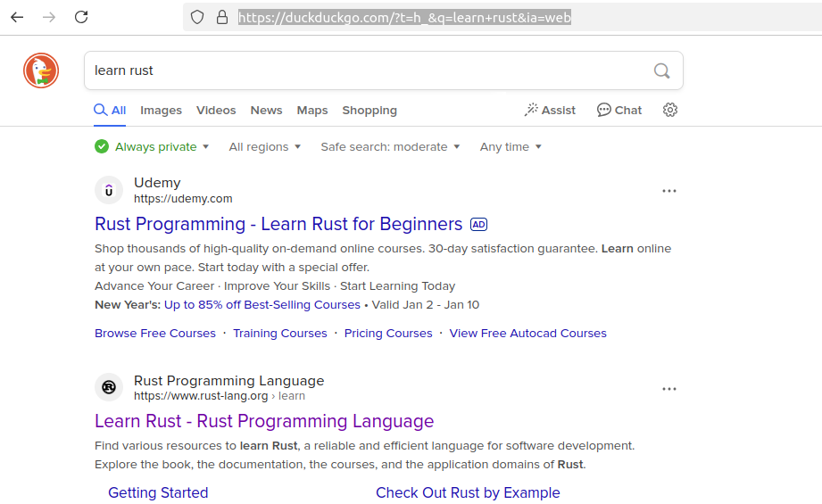The width and height of the screenshot is (822, 504).
Task: Open Duck.ai Chat
Action: (x=619, y=110)
